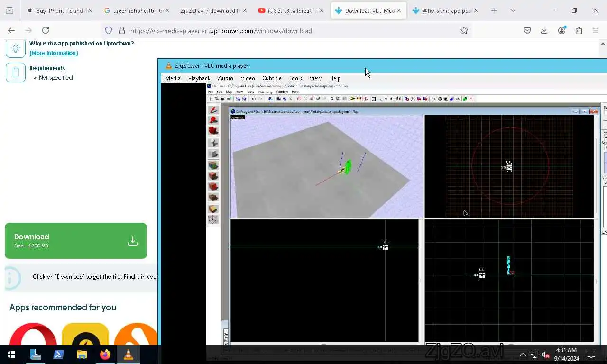Go forward one page in Firefox

28,30
